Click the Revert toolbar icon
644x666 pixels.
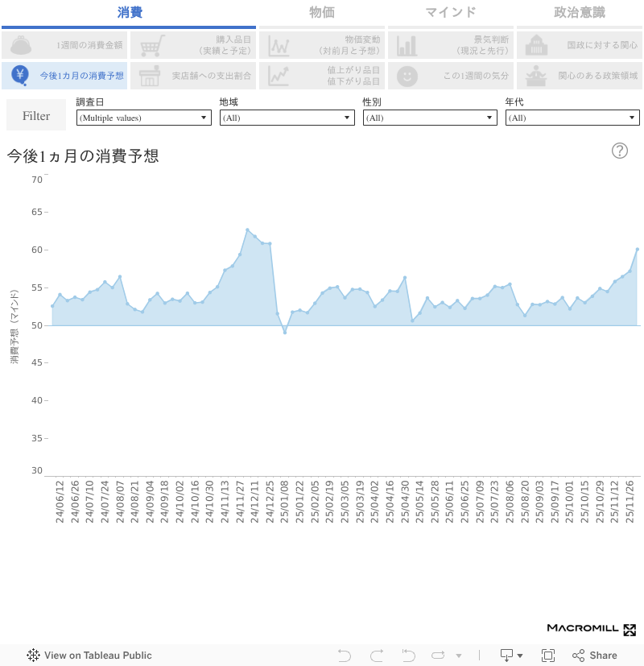(408, 656)
